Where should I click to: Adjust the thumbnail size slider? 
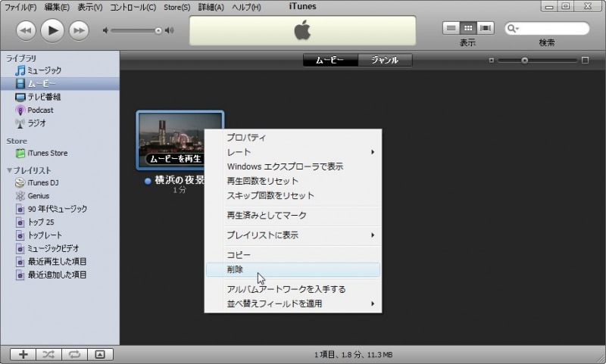[x=524, y=61]
